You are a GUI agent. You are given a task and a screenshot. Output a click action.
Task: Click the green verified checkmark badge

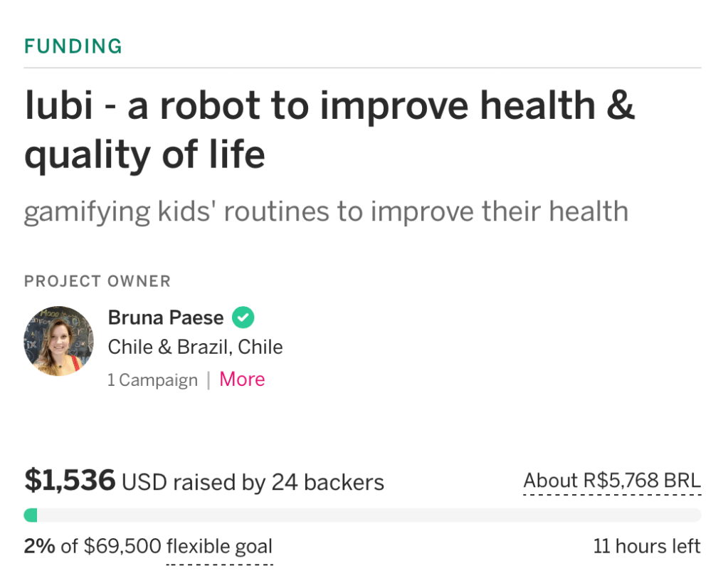[243, 318]
